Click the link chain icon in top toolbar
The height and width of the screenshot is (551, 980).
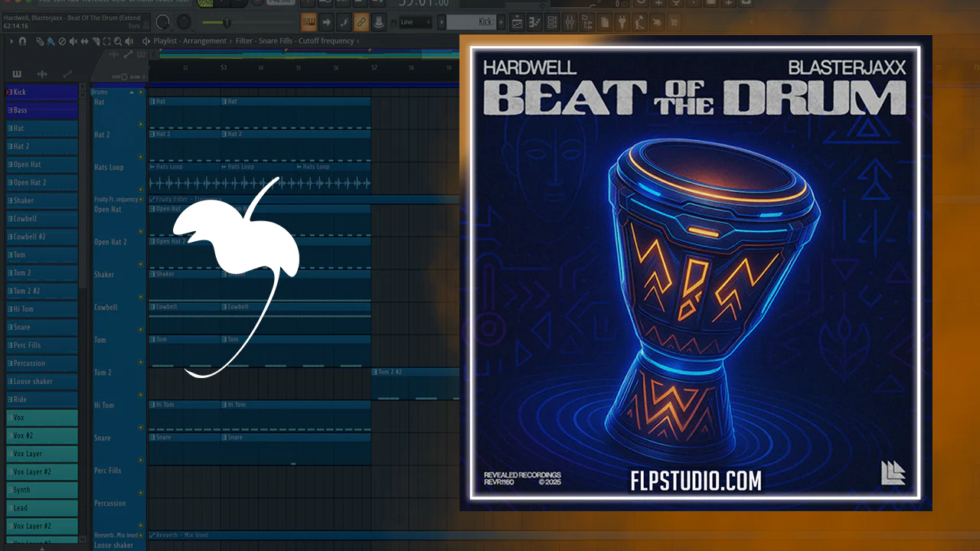pos(361,22)
